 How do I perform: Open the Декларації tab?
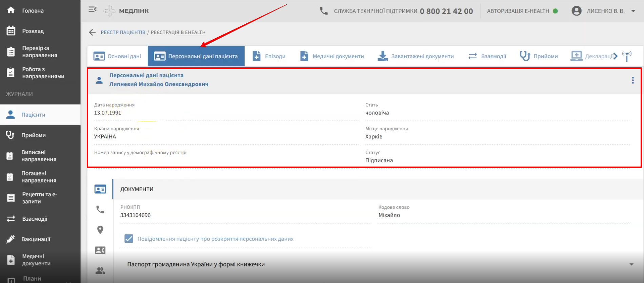coord(591,56)
